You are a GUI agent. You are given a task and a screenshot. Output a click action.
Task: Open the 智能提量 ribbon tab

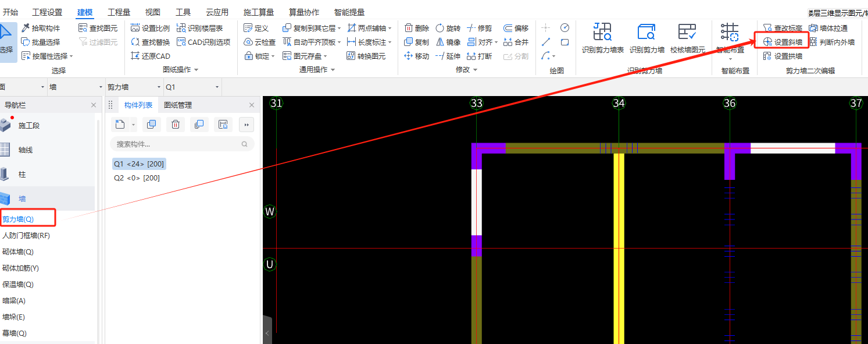tap(349, 12)
